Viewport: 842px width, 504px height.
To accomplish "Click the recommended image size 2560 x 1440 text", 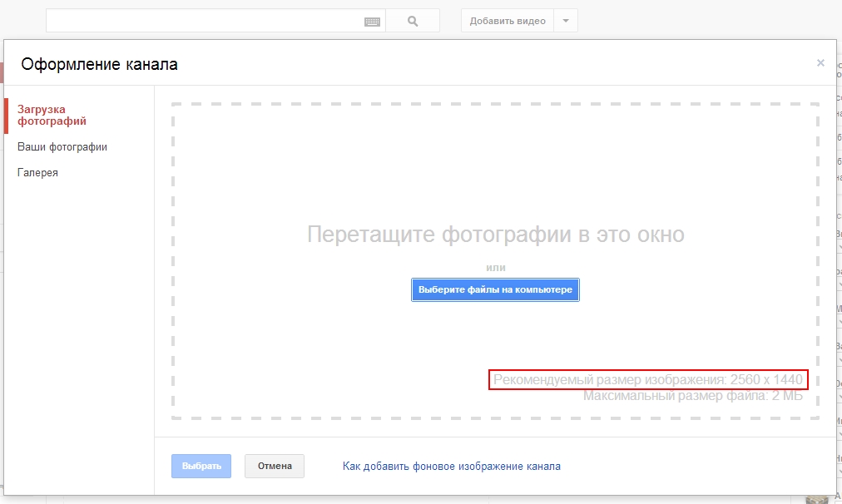I will pyautogui.click(x=648, y=380).
